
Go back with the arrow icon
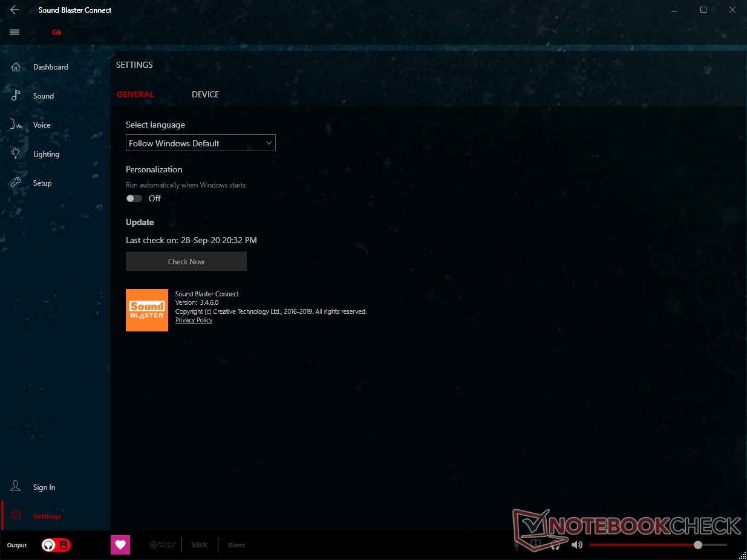click(x=15, y=10)
